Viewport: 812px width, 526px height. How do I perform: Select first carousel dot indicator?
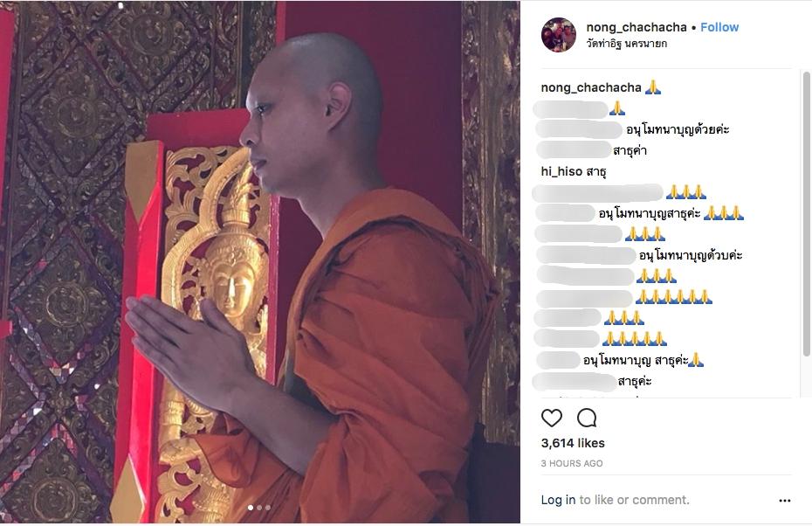[251, 508]
